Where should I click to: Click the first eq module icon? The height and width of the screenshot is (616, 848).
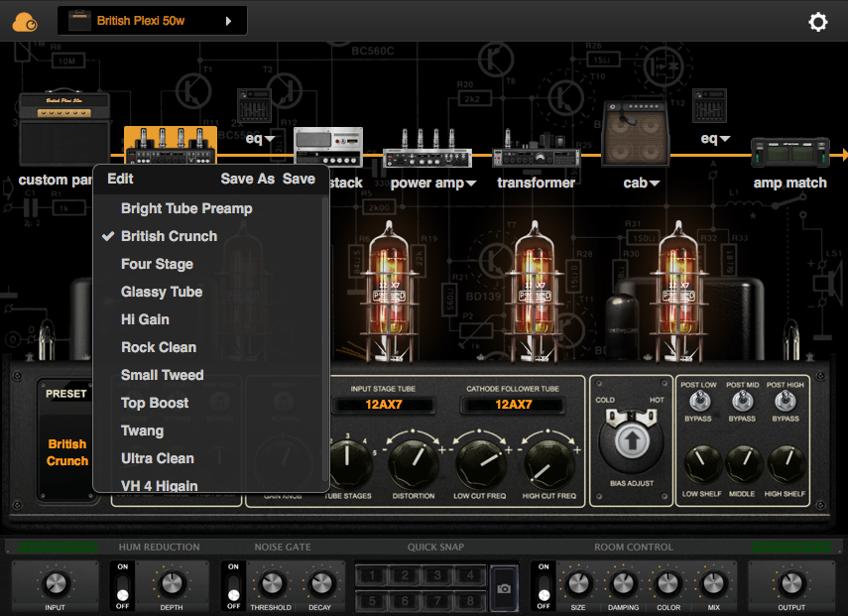[x=254, y=105]
